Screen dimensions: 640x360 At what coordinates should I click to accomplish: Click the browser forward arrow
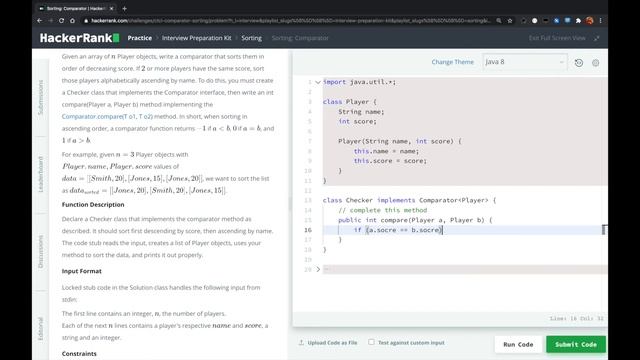point(51,20)
